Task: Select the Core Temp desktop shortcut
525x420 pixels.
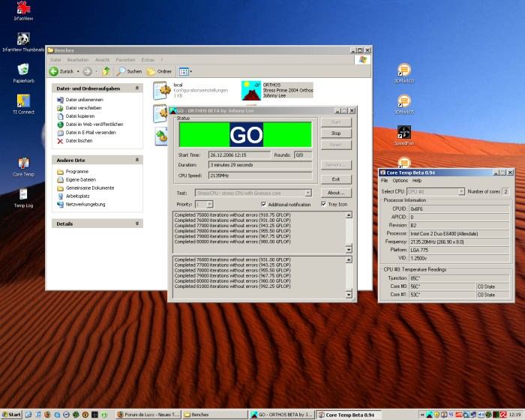Action: coord(23,166)
